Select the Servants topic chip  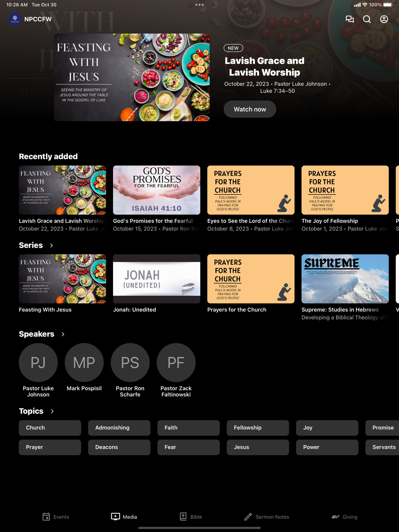pos(382,447)
